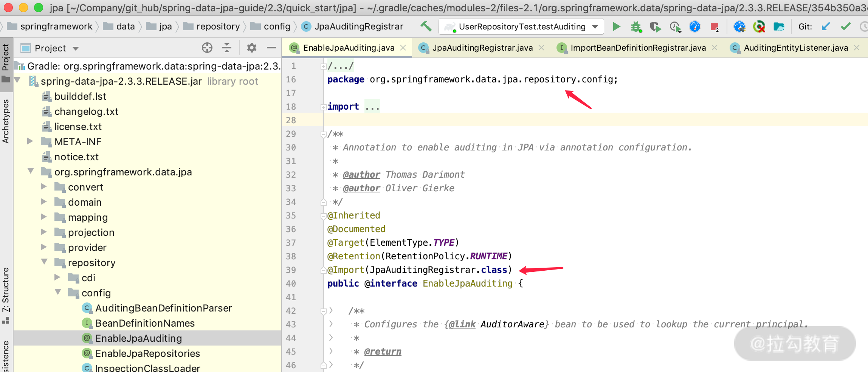Screen dimensions: 868x372
Task: Collapse the config package arrow
Action: pos(58,292)
